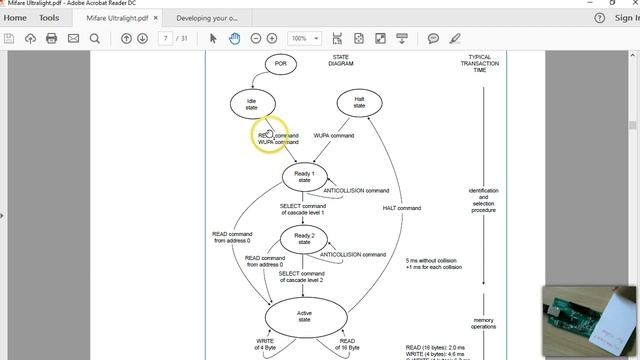Click the 'Ready 1 state' label
Screen dimensions: 640x360
coord(304,177)
